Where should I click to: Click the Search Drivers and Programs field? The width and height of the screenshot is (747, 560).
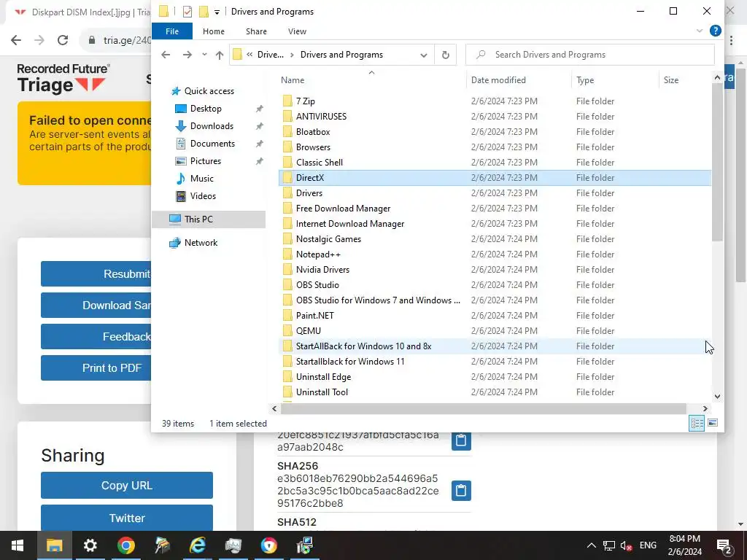pyautogui.click(x=589, y=55)
